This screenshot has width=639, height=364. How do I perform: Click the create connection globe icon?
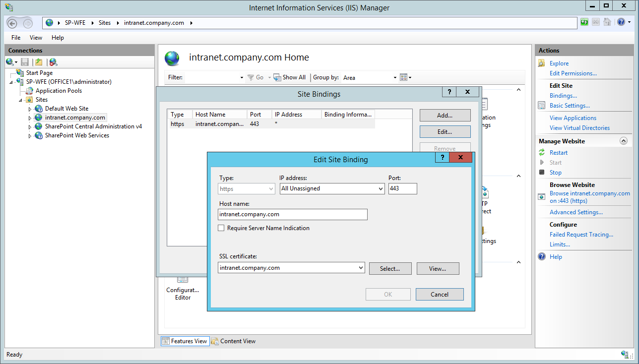coord(10,62)
